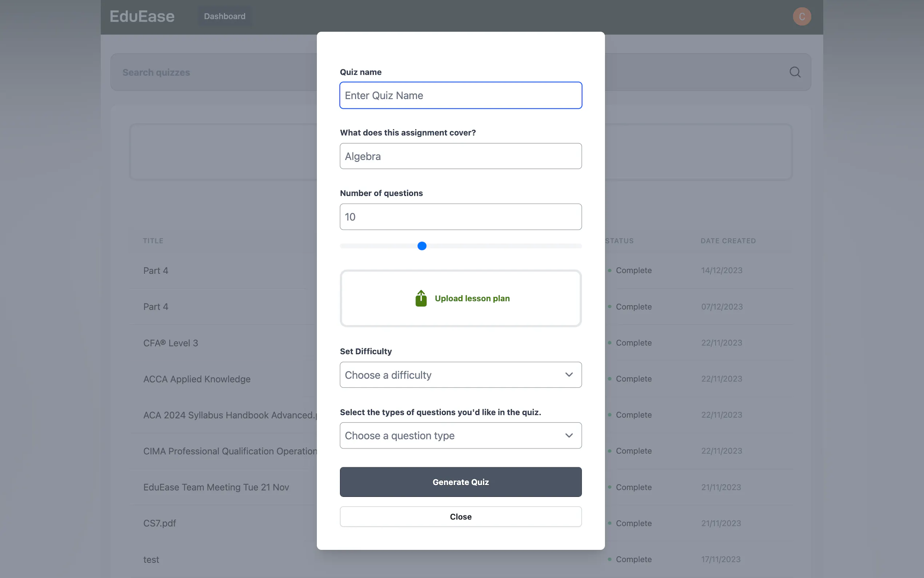The width and height of the screenshot is (924, 578).
Task: Click the search magnifier icon
Action: pos(794,72)
